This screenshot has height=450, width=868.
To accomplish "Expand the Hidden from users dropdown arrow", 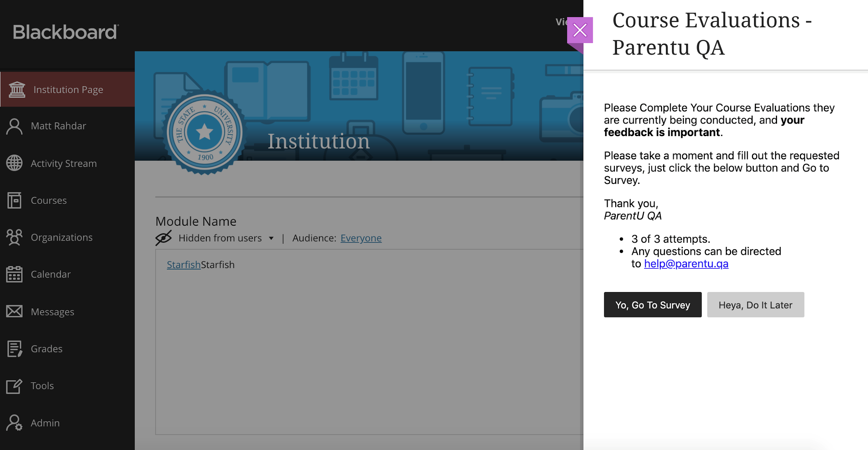I will click(271, 238).
